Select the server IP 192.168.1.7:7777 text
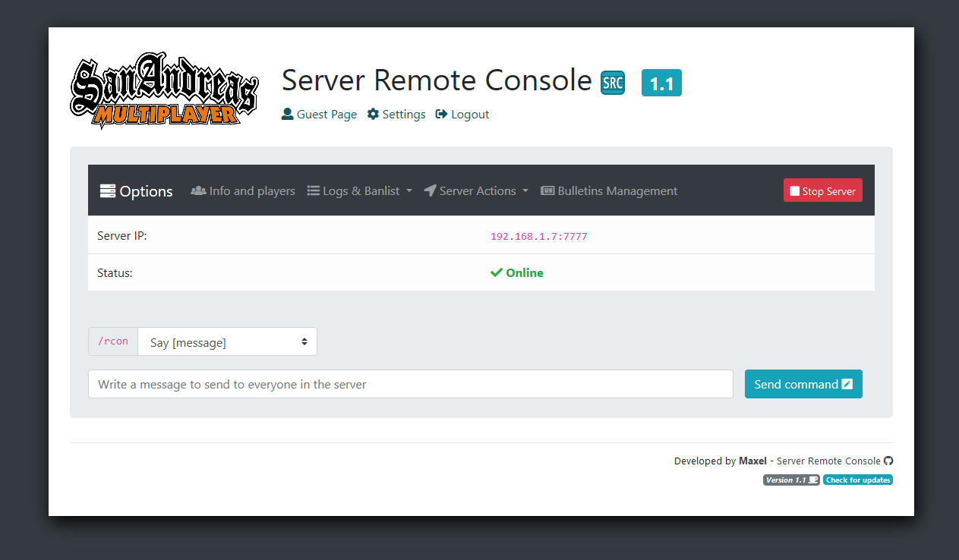The height and width of the screenshot is (560, 959). pyautogui.click(x=539, y=237)
